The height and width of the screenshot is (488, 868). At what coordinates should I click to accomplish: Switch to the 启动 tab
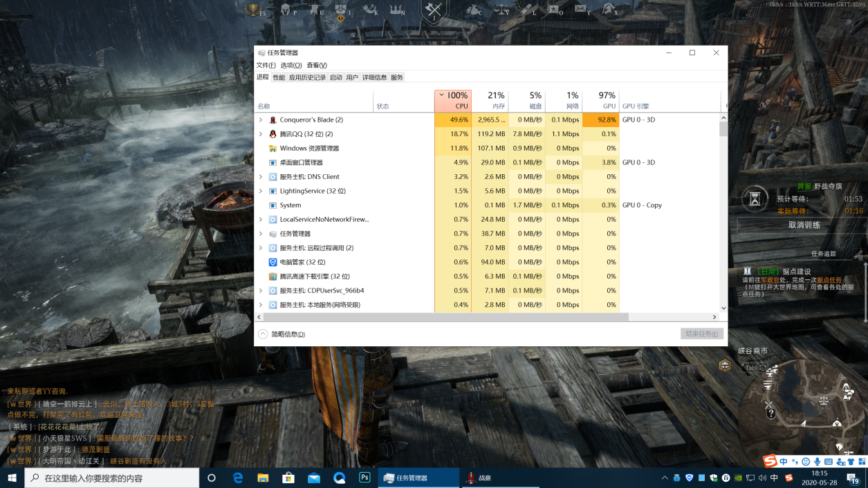click(336, 77)
